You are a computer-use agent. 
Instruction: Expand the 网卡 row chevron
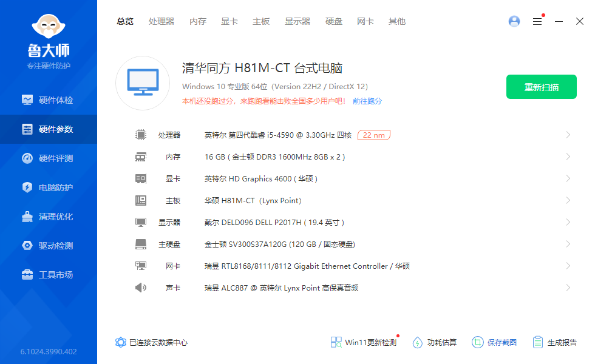(568, 266)
